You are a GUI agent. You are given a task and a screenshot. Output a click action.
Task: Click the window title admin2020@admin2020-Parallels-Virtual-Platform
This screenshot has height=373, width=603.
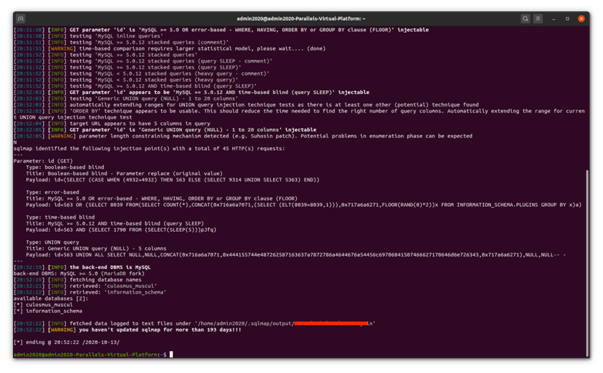(301, 18)
